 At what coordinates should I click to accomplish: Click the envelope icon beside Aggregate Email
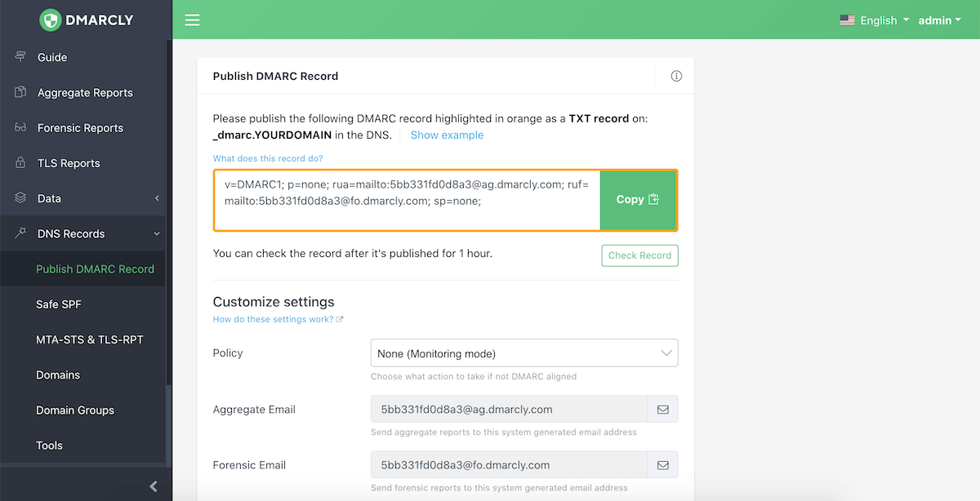pyautogui.click(x=662, y=410)
